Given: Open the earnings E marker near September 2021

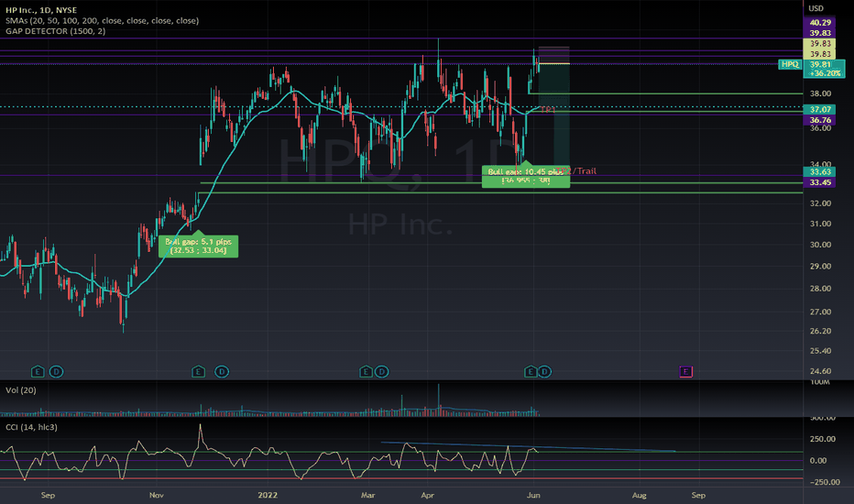Looking at the screenshot, I should click(x=37, y=372).
